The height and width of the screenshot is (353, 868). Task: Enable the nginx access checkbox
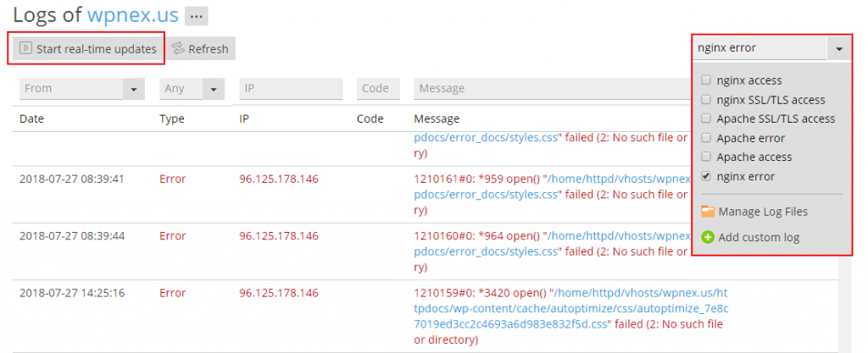point(706,81)
